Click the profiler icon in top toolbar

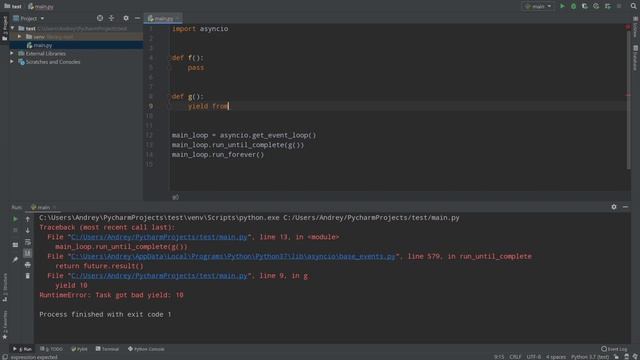pyautogui.click(x=596, y=6)
